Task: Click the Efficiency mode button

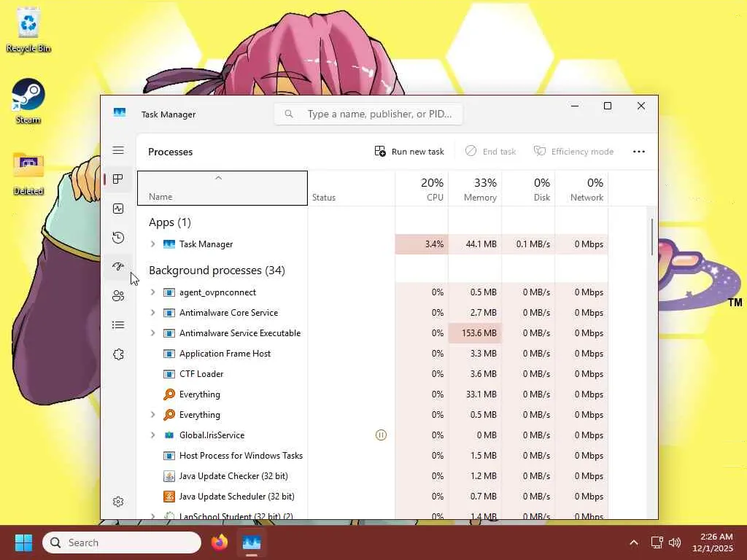Action: [573, 152]
